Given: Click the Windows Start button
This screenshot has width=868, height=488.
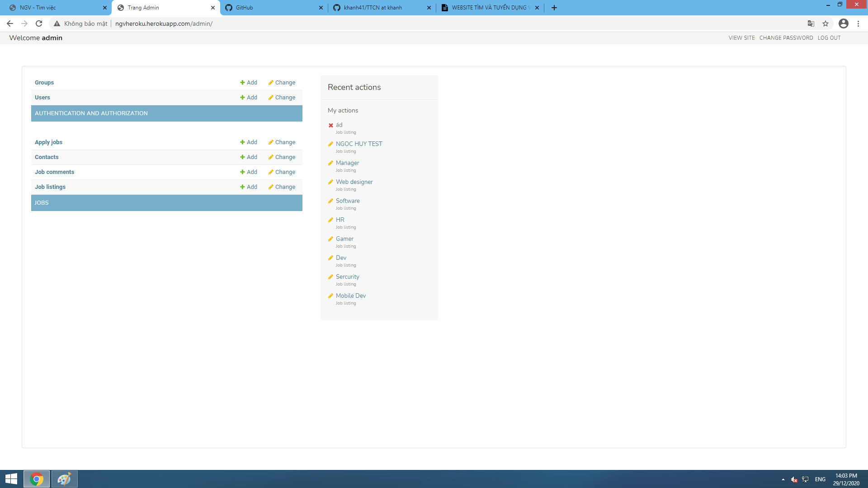Looking at the screenshot, I should click(x=11, y=479).
